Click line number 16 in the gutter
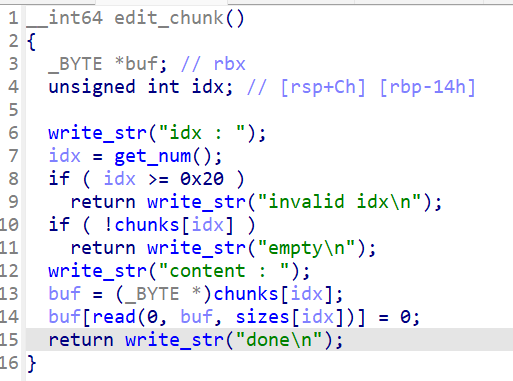 9,363
